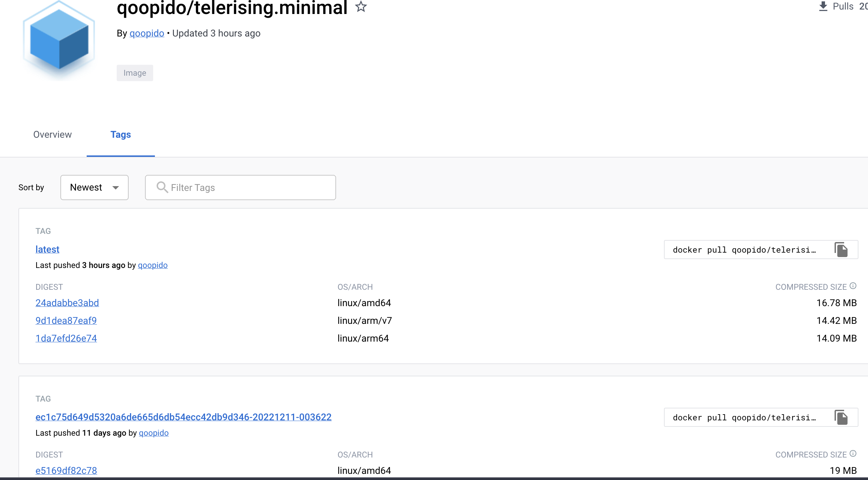Viewport: 868px width, 480px height.
Task: Click the repository title qoopido/telerising.minimal
Action: pos(232,7)
